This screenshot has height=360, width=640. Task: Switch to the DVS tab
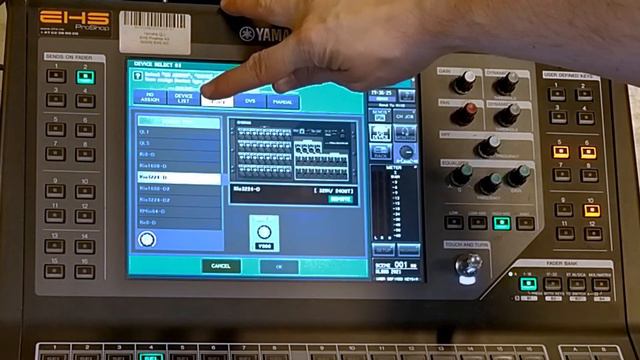[250, 101]
